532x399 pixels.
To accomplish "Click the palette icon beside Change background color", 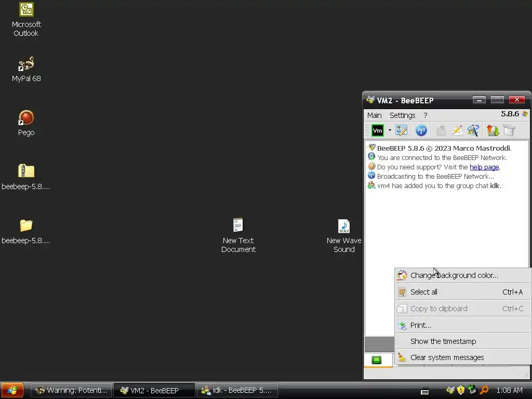I will [x=402, y=275].
